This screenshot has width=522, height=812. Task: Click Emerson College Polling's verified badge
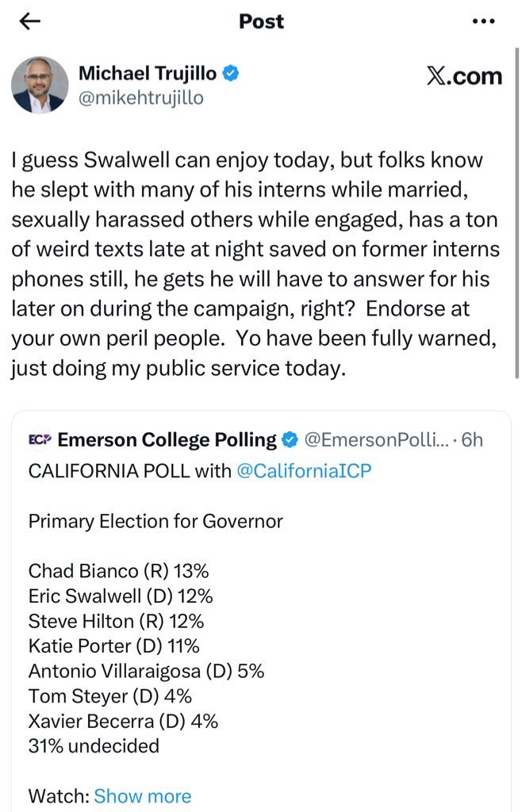pos(291,439)
